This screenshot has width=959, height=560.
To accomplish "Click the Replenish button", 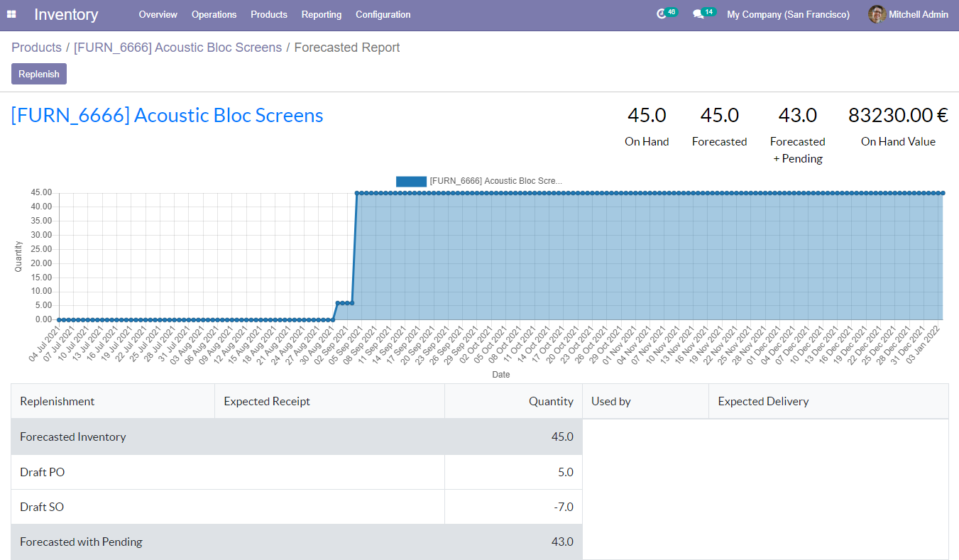I will point(39,74).
